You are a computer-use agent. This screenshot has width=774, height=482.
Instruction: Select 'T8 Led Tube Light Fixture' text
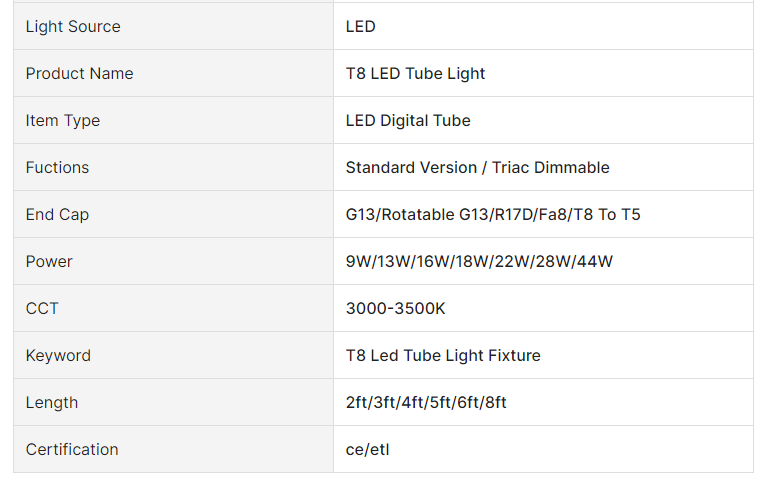(x=443, y=356)
